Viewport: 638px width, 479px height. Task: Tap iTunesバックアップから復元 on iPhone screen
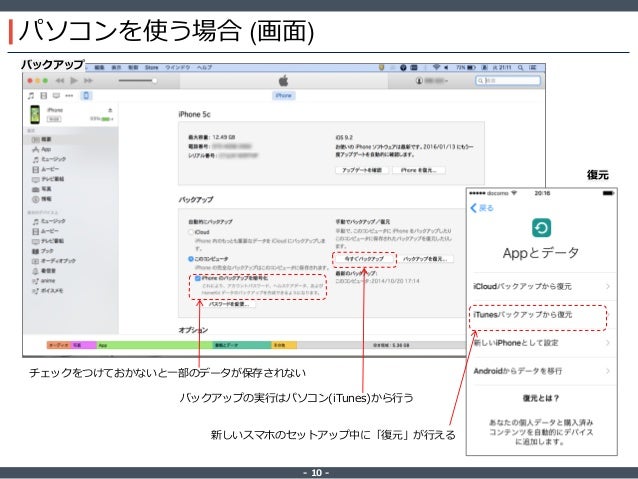click(542, 315)
